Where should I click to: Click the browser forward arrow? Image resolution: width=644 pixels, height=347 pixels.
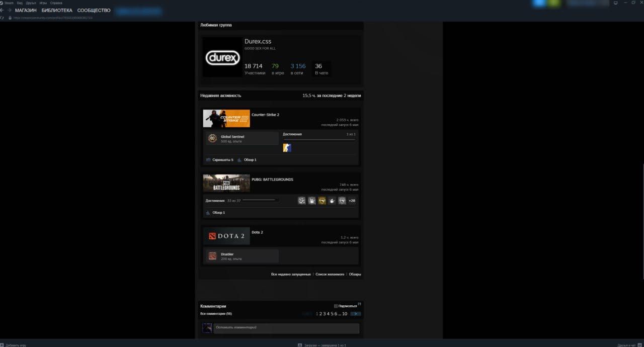(x=10, y=11)
